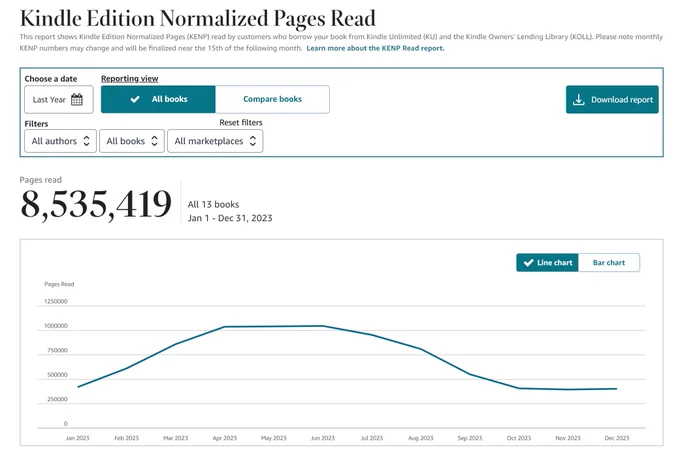Click the Aug 2023 axis label
The width and height of the screenshot is (680, 458).
421,438
